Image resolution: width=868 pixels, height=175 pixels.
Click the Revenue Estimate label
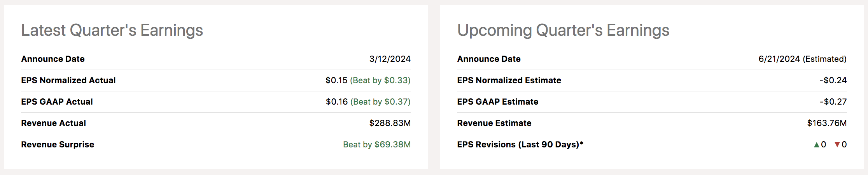click(x=494, y=123)
